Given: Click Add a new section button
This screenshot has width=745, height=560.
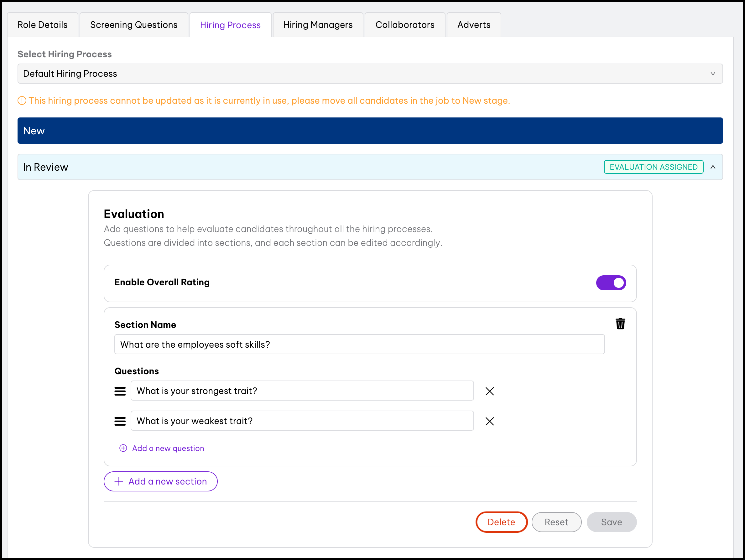Looking at the screenshot, I should pos(160,481).
